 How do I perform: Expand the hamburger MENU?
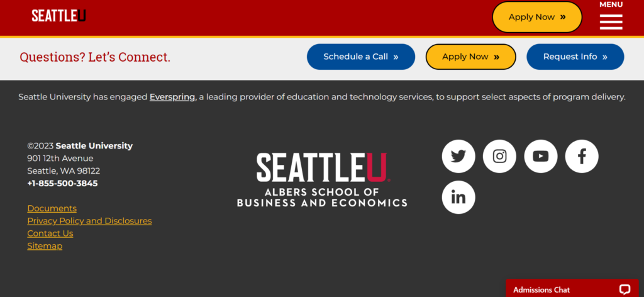tap(611, 17)
